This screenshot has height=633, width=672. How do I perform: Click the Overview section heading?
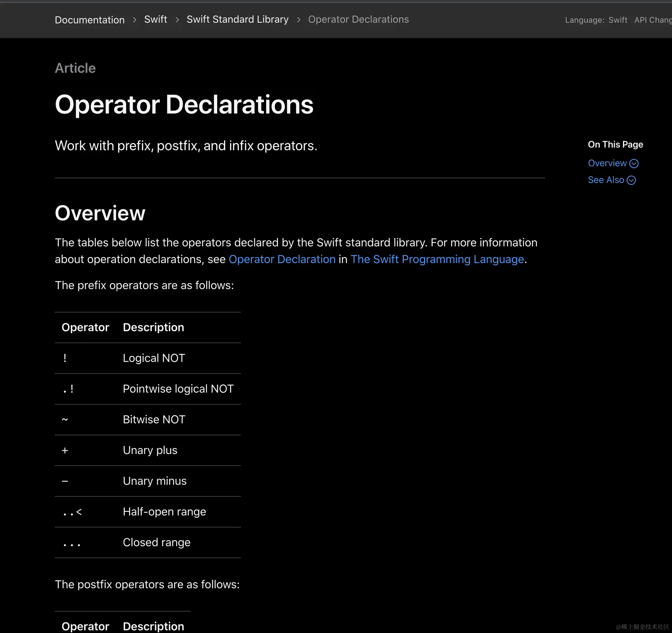[100, 213]
